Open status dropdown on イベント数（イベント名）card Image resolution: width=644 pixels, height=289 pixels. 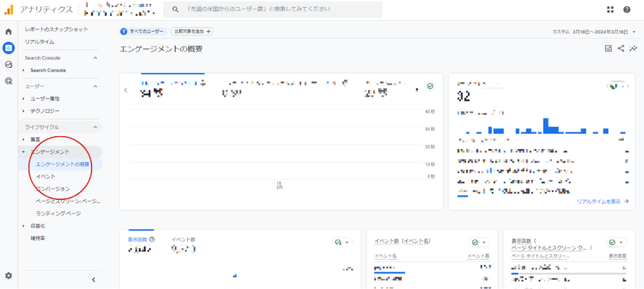tap(480, 242)
